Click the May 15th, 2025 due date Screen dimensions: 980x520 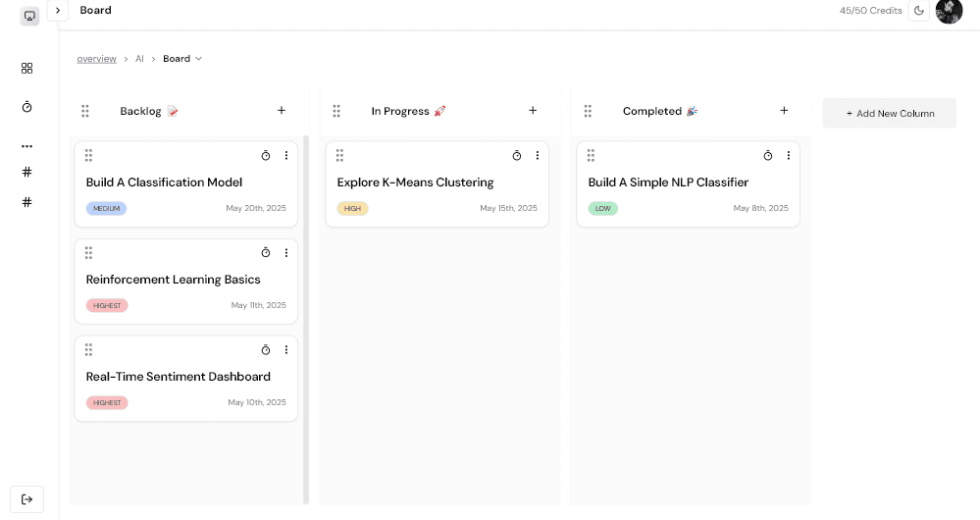coord(509,208)
